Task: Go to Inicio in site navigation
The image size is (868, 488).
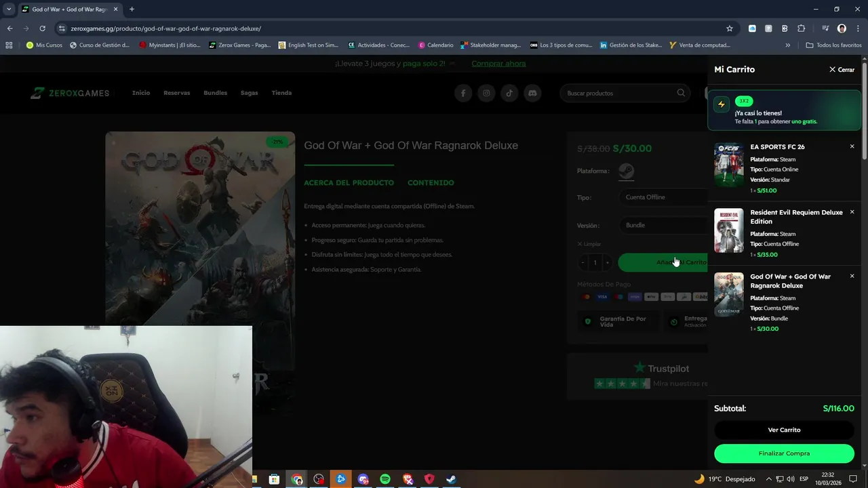Action: pyautogui.click(x=141, y=93)
